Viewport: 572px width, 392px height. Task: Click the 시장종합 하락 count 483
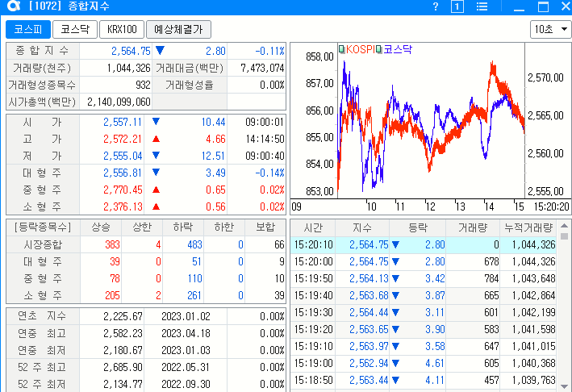(x=194, y=244)
